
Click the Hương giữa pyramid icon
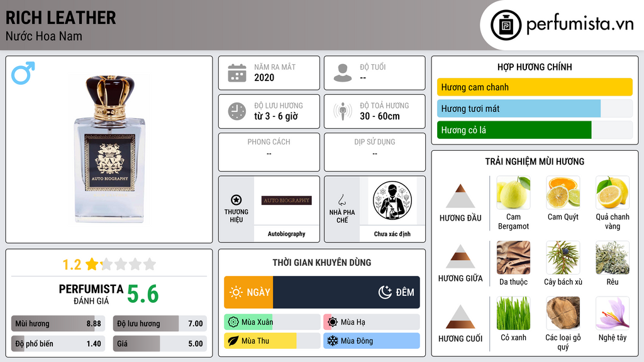pyautogui.click(x=460, y=256)
